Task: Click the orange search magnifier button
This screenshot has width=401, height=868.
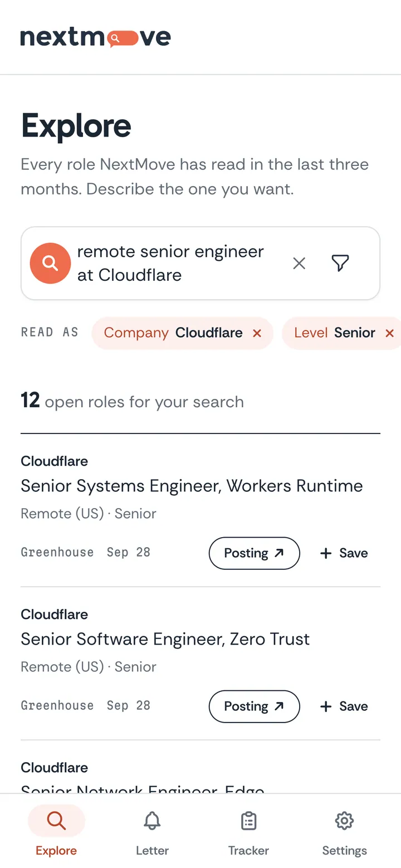Action: (x=50, y=263)
